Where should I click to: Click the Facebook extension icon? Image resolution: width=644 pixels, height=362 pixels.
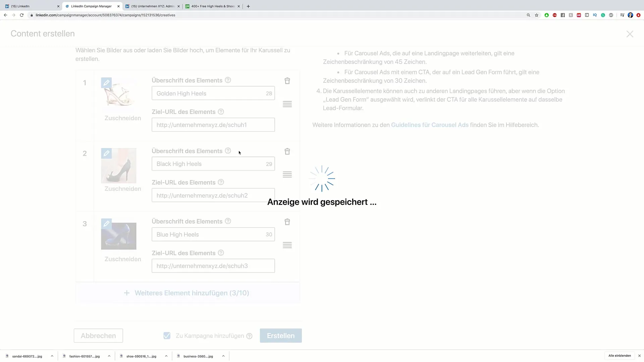(x=563, y=15)
